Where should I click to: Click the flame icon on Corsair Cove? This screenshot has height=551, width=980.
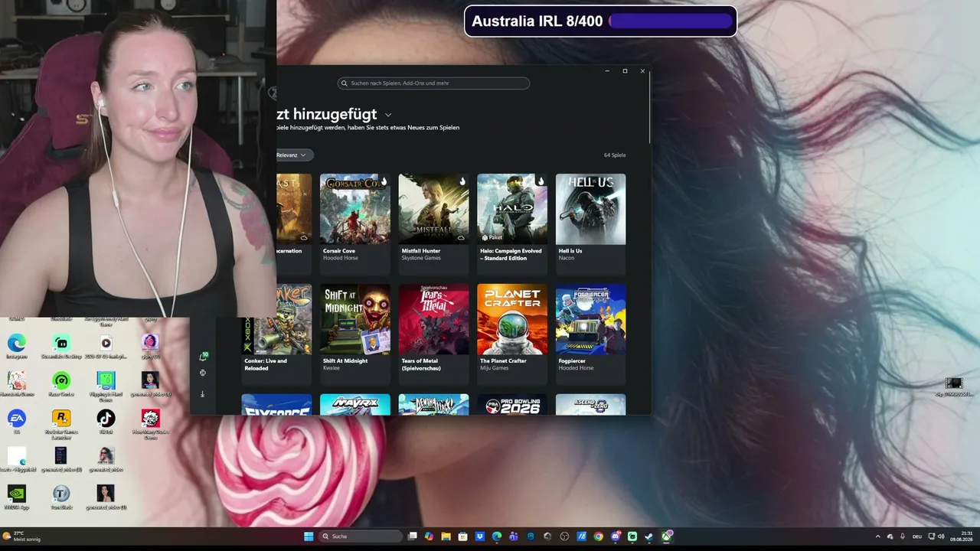click(384, 181)
